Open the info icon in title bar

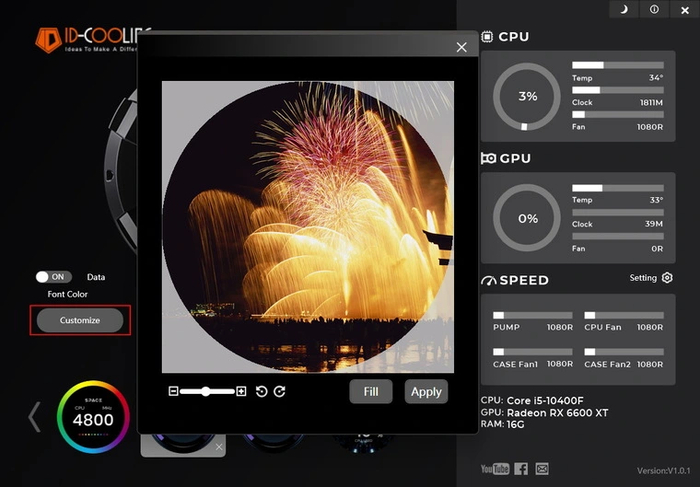coord(654,9)
